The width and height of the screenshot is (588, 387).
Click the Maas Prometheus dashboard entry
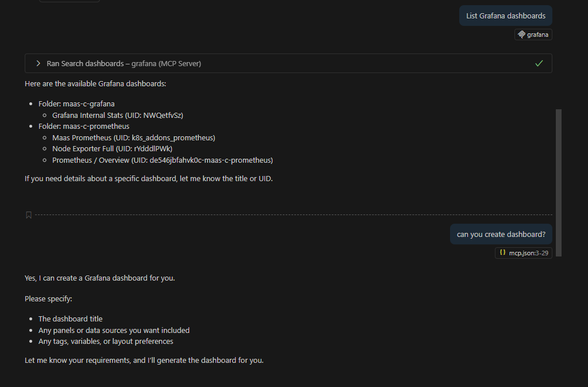pos(133,137)
